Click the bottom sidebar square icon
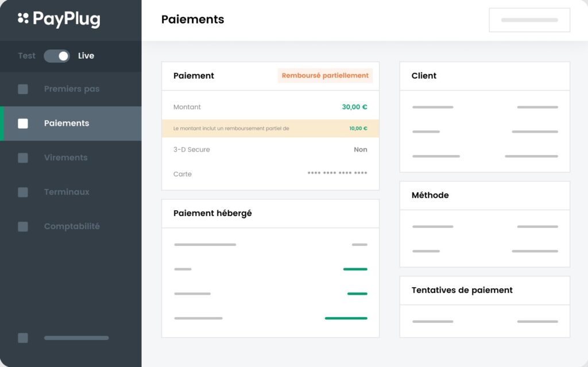The image size is (588, 367). pyautogui.click(x=23, y=338)
